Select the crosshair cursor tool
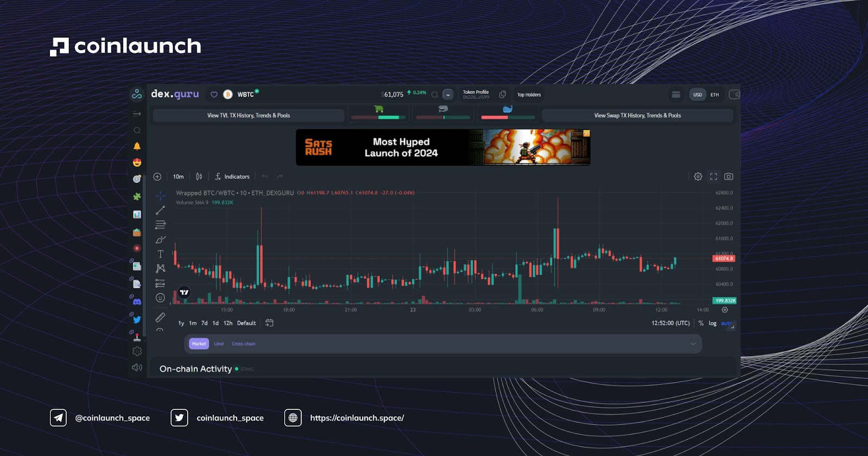This screenshot has width=868, height=456. (161, 196)
